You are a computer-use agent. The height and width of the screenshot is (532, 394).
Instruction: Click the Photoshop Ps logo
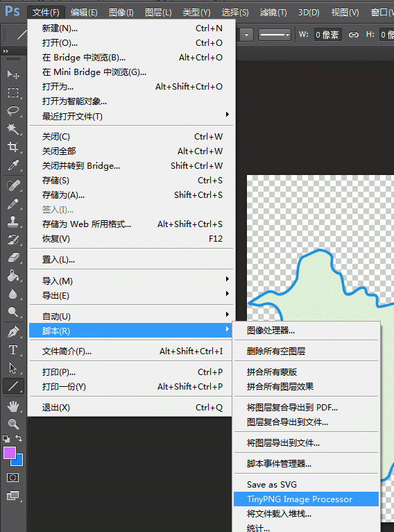coord(12,11)
